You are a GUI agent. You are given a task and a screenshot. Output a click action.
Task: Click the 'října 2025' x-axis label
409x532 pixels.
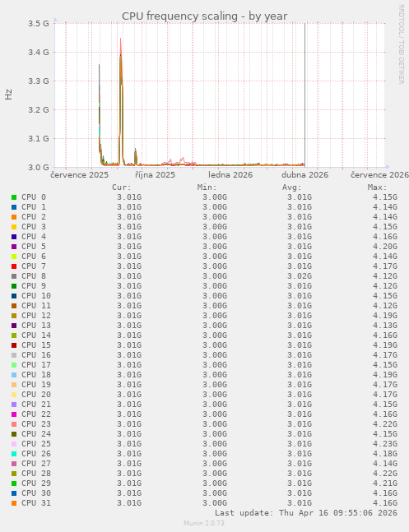coord(155,175)
